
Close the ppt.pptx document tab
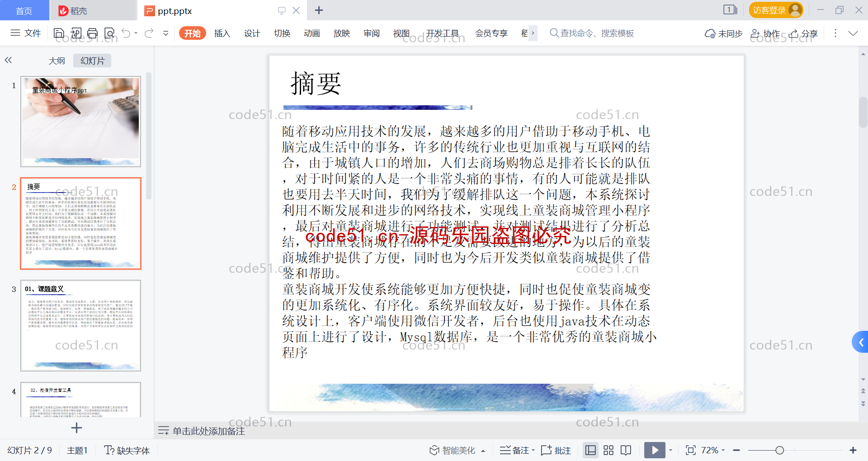[x=296, y=10]
